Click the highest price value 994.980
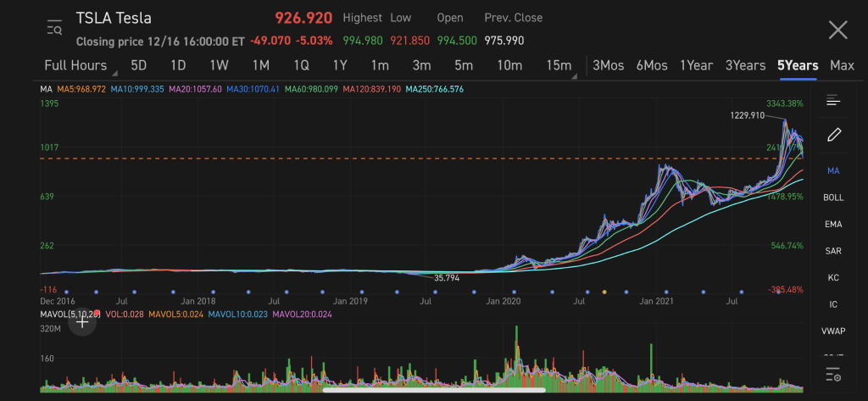 [363, 41]
